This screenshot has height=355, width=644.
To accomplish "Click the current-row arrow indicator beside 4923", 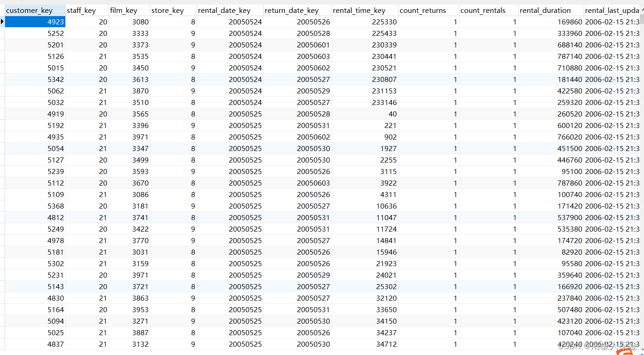I will click(2, 22).
